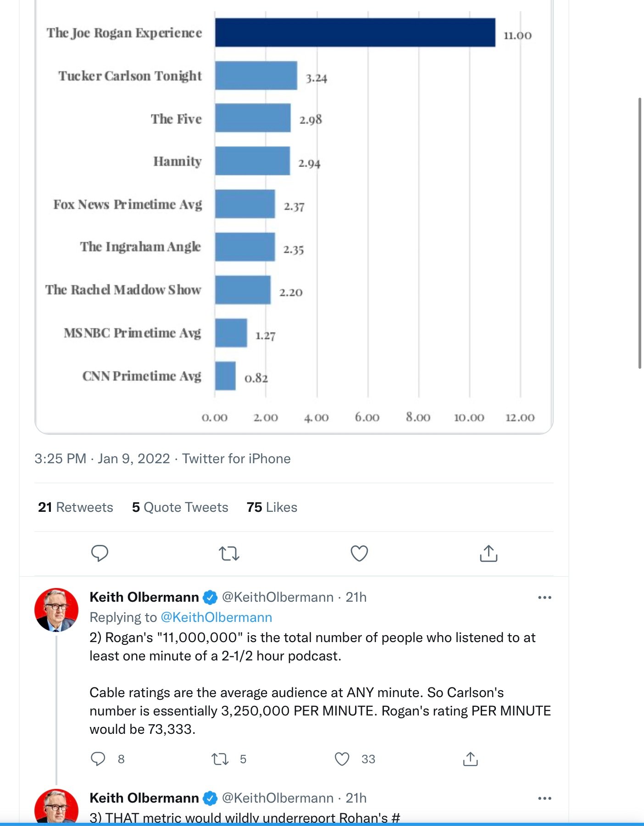
Task: Retweet the reply showing 5 retweets
Action: 220,759
